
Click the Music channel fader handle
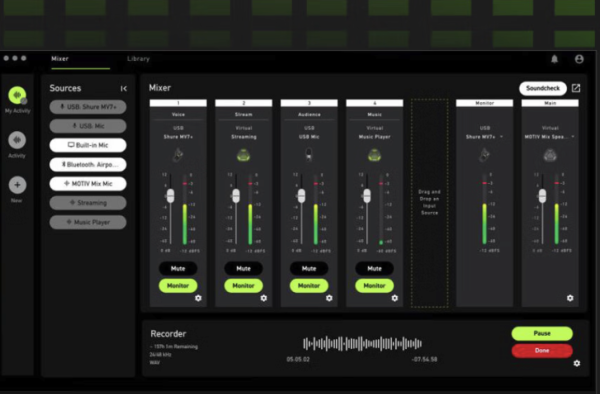[367, 196]
